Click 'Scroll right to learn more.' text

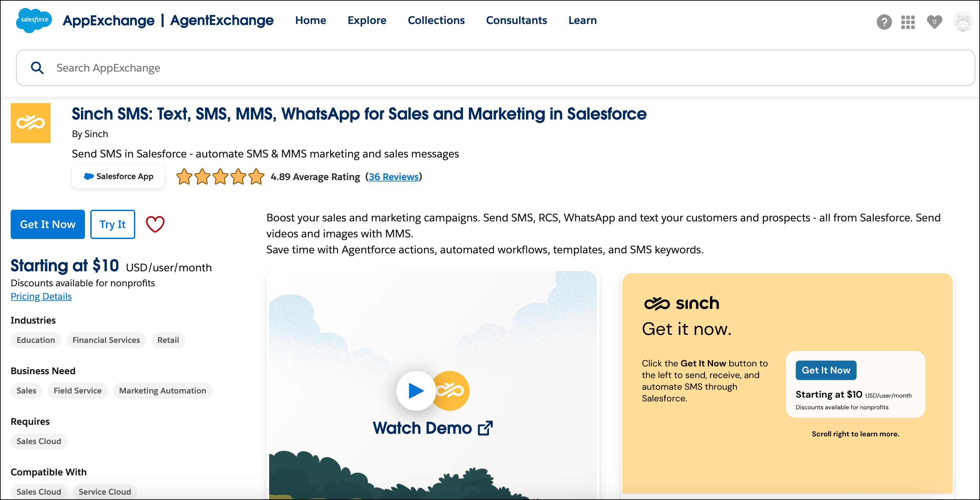(855, 434)
